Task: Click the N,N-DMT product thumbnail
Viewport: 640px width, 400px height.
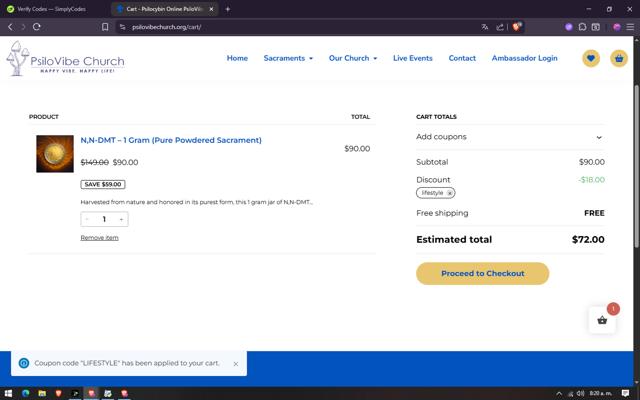Action: (55, 154)
